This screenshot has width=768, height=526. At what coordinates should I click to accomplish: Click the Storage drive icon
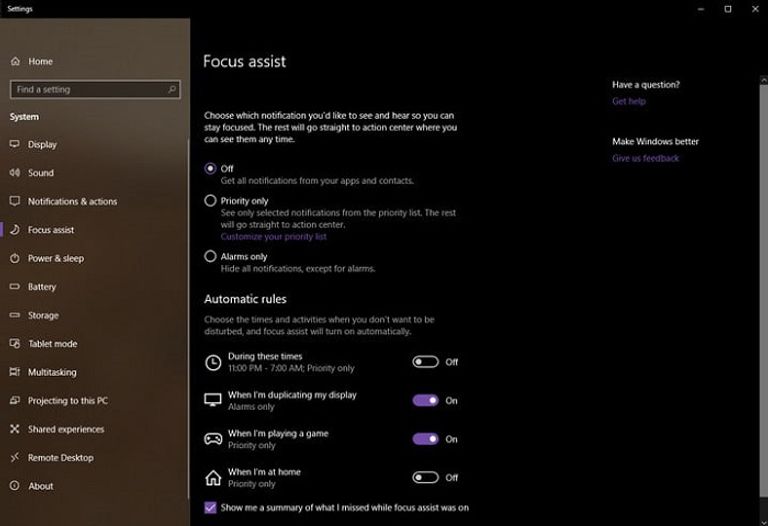tap(15, 315)
